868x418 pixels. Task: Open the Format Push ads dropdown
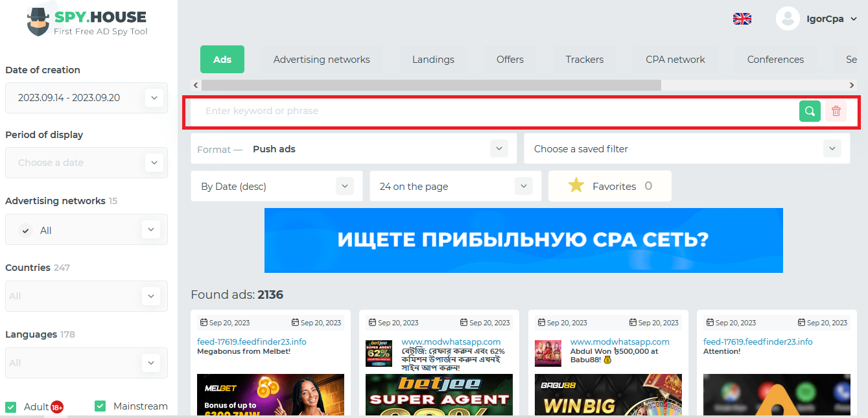click(x=354, y=149)
